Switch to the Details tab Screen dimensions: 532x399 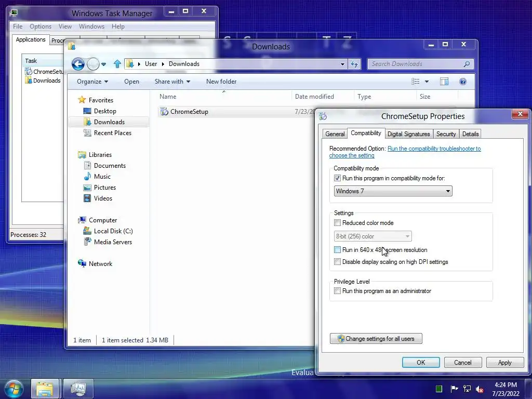point(470,134)
